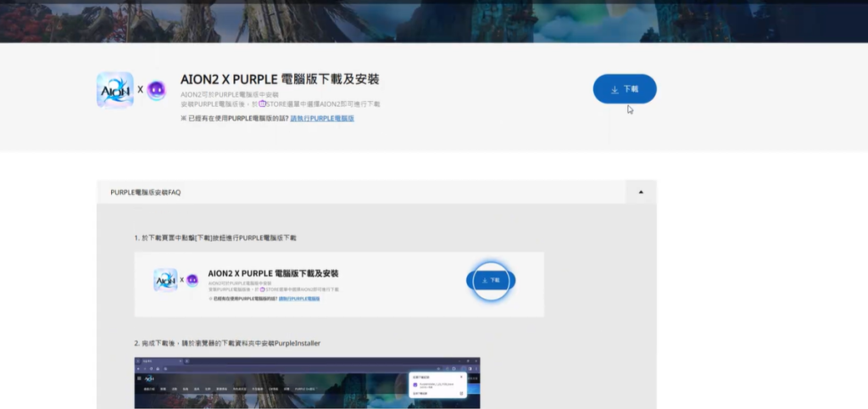Click PURPLE icon inside step 1 illustration
The image size is (868, 409).
coord(192,280)
